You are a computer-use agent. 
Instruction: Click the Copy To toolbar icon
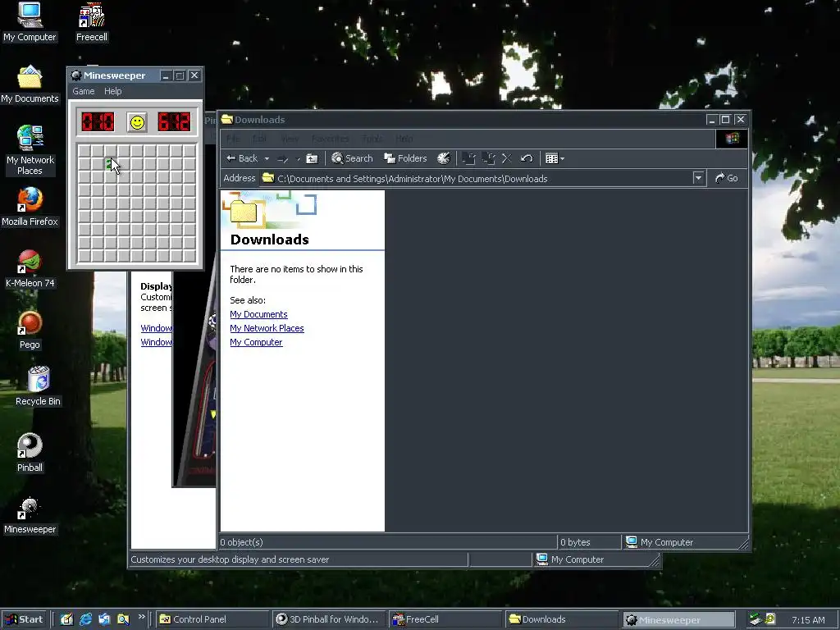click(x=488, y=158)
